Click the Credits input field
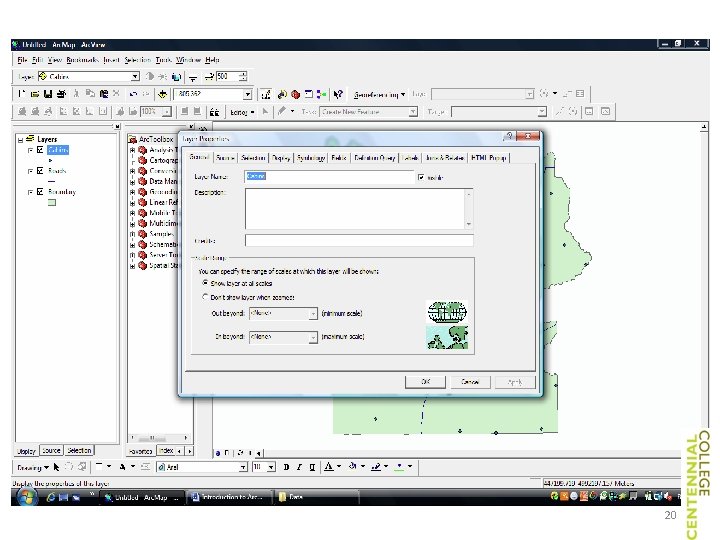The width and height of the screenshot is (720, 540). (x=359, y=241)
